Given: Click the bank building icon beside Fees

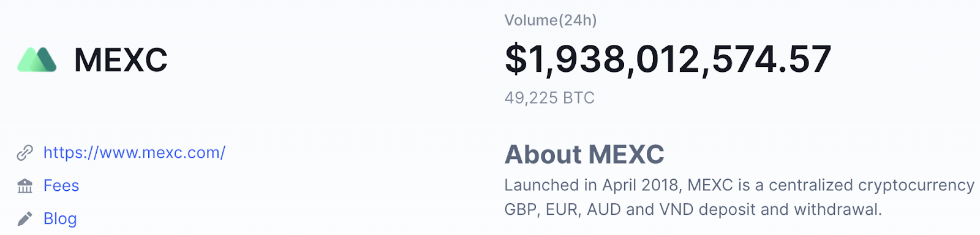Looking at the screenshot, I should tap(24, 186).
